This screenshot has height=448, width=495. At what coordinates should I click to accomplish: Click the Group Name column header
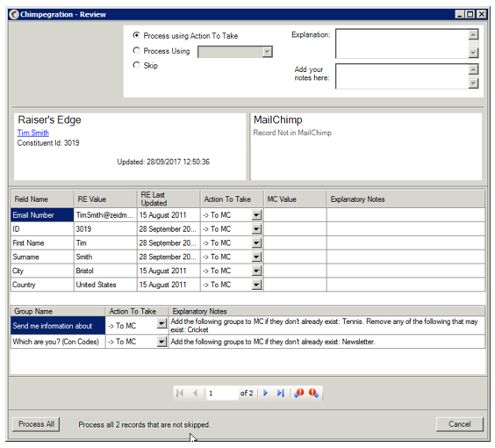point(58,311)
